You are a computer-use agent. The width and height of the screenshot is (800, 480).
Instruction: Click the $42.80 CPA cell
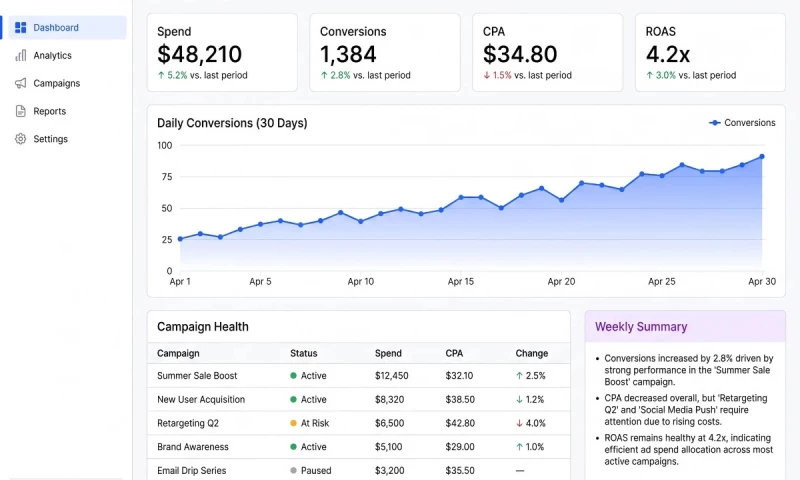coord(460,423)
